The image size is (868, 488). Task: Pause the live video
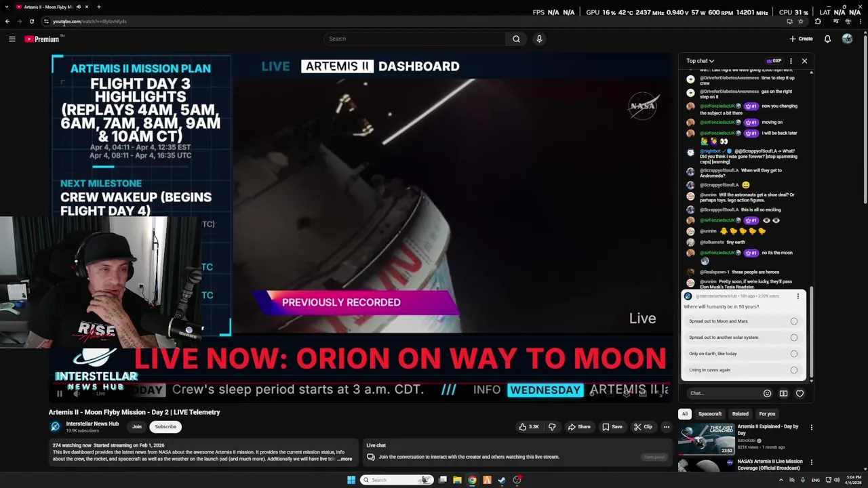59,393
